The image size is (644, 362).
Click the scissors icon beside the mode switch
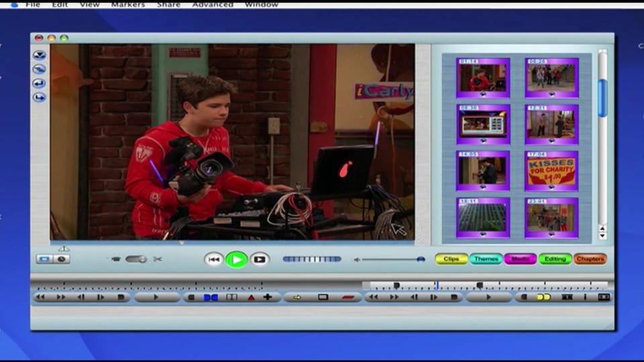[x=157, y=259]
